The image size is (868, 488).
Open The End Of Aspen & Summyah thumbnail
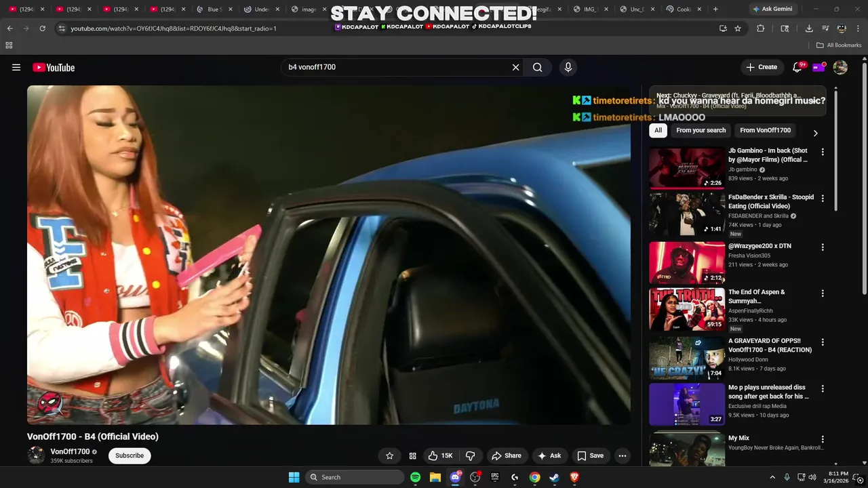(687, 309)
